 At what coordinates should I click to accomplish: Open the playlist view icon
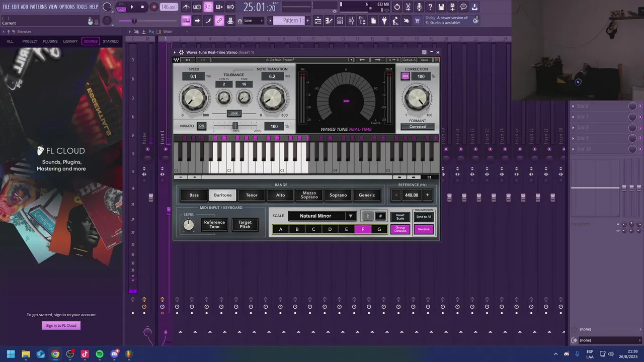click(x=318, y=21)
